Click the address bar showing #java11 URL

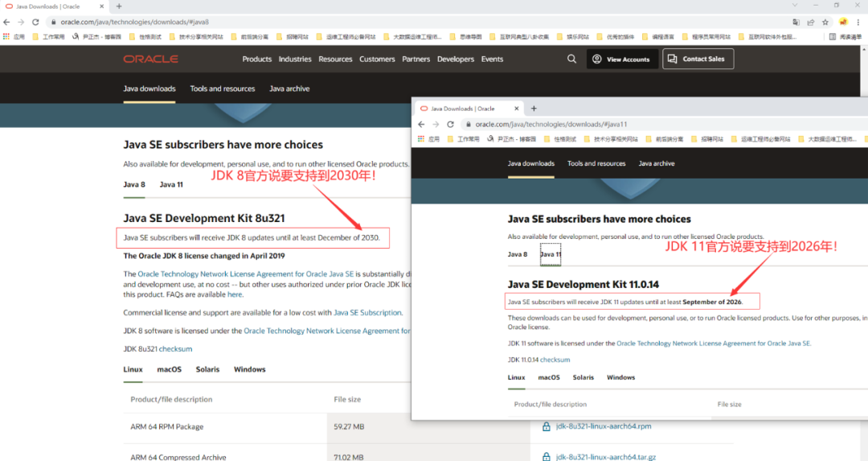click(563, 124)
